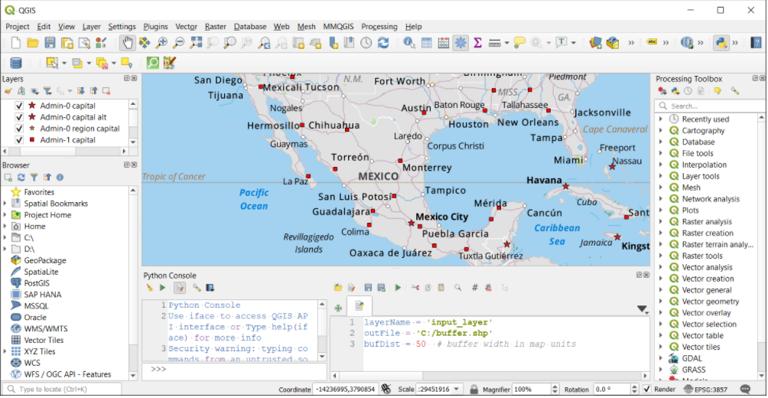768x398 pixels.
Task: Open the Help contents book icon
Action: (x=756, y=43)
